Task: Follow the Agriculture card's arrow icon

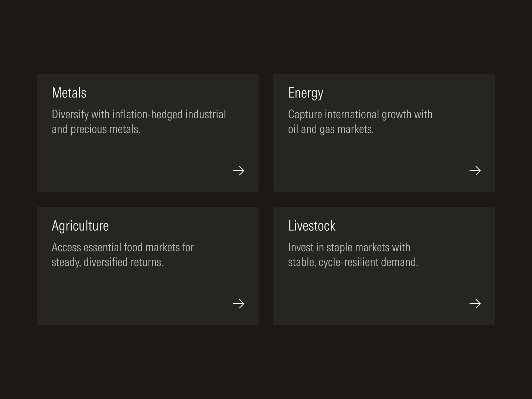Action: (x=239, y=304)
